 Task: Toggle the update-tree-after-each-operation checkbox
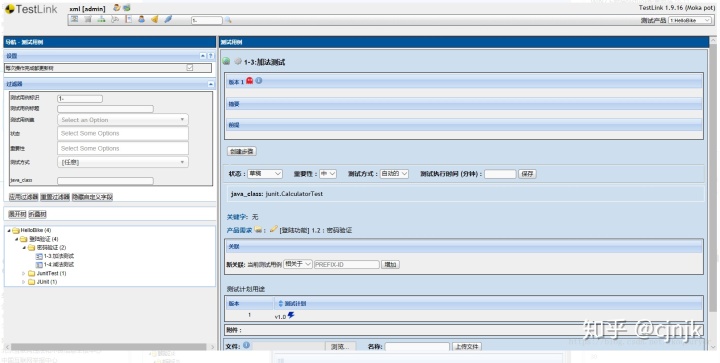pyautogui.click(x=190, y=67)
